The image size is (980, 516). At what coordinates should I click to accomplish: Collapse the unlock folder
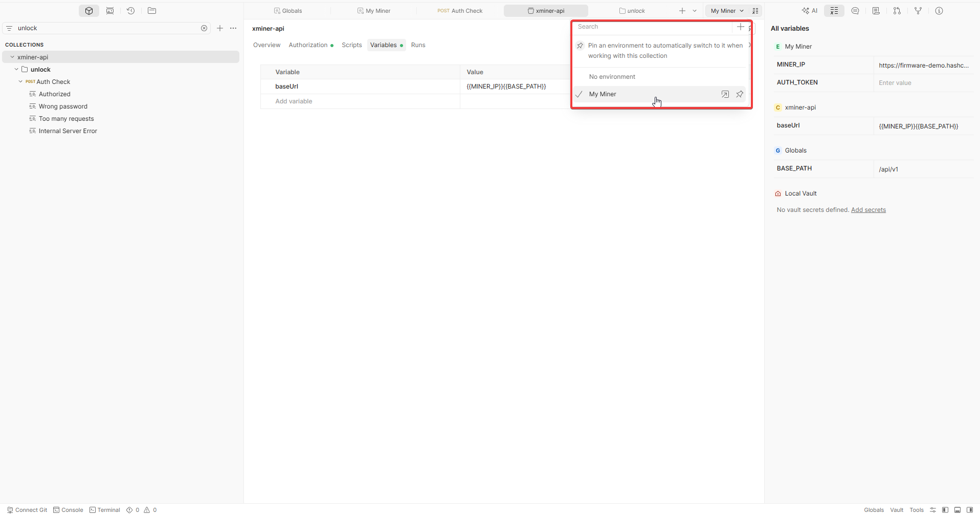pyautogui.click(x=16, y=69)
